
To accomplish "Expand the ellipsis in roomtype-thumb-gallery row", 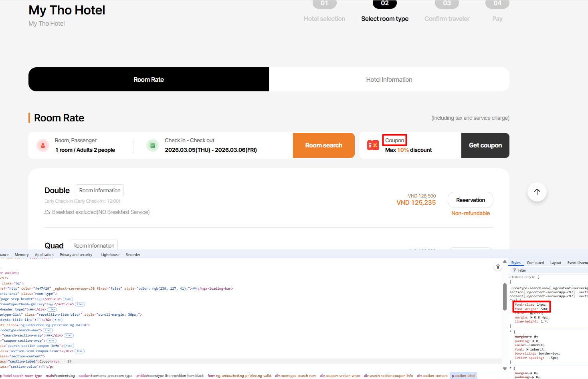I will coord(51,304).
